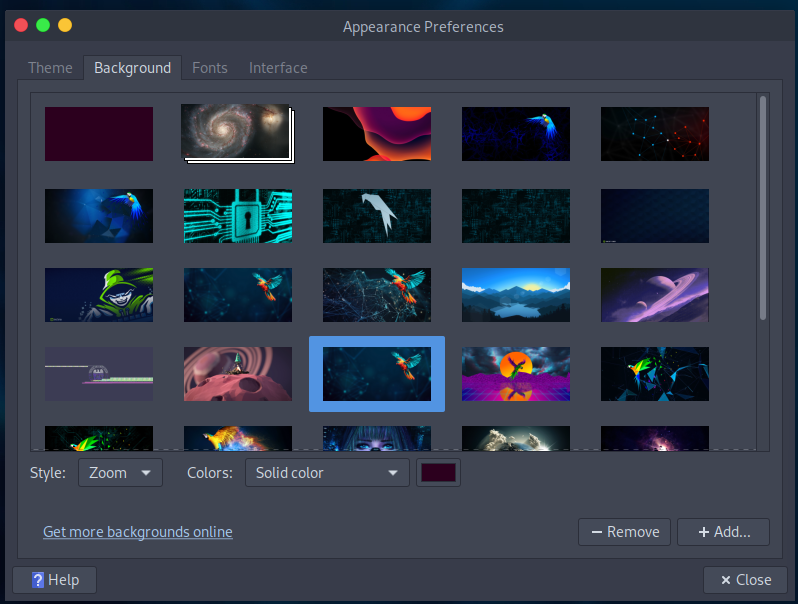
Task: Choose the purple ringed planet wallpaper
Action: pos(654,294)
